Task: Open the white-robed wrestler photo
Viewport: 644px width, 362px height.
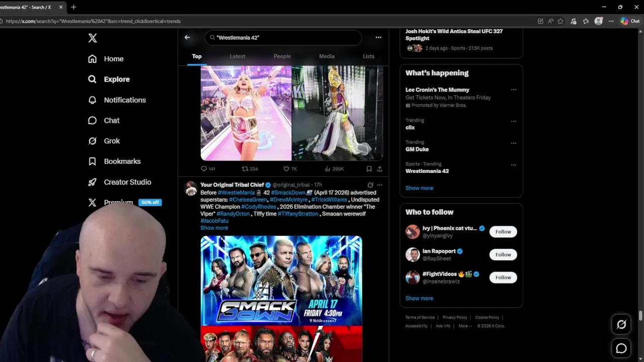Action: pos(338,113)
